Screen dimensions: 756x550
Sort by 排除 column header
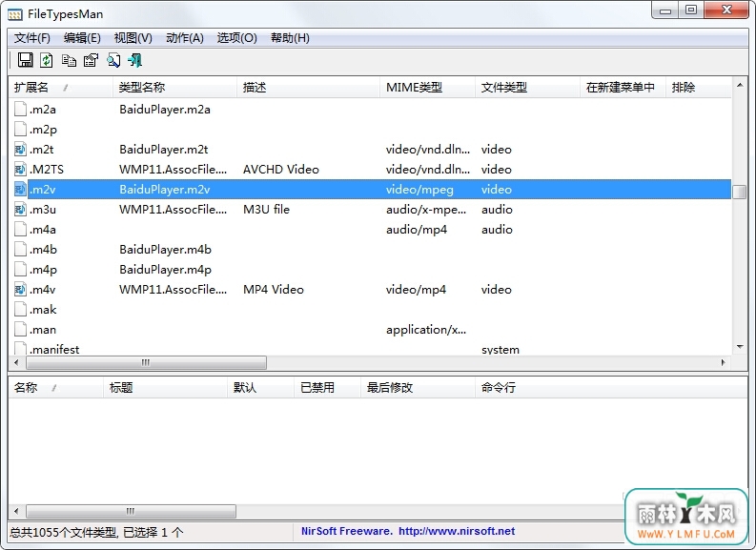(698, 88)
